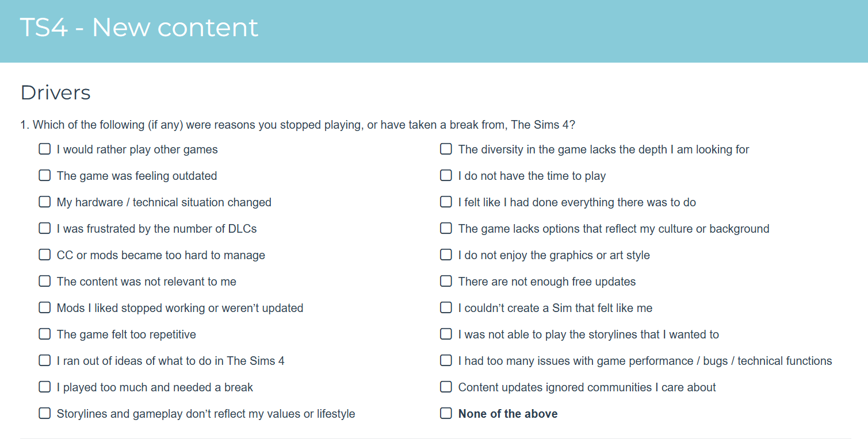Check 'I couldn't create a Sim that felt like me'
Viewport: 868px width, 439px height.
(446, 308)
